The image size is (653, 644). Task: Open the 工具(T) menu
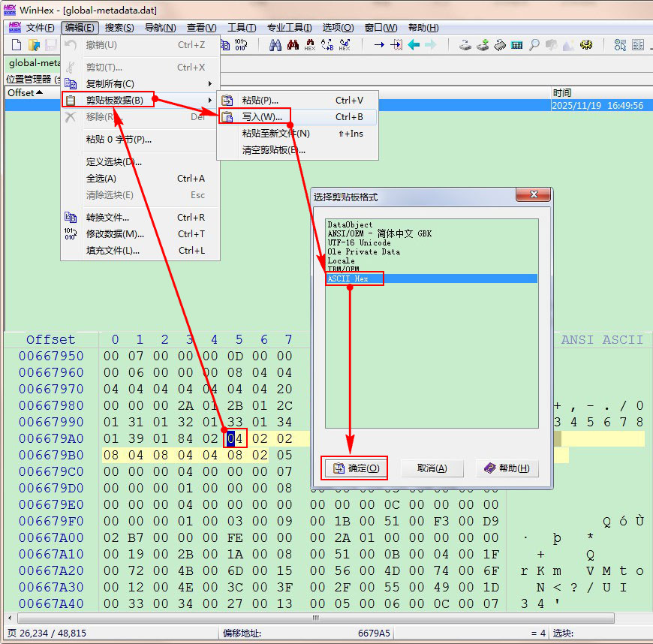click(241, 28)
